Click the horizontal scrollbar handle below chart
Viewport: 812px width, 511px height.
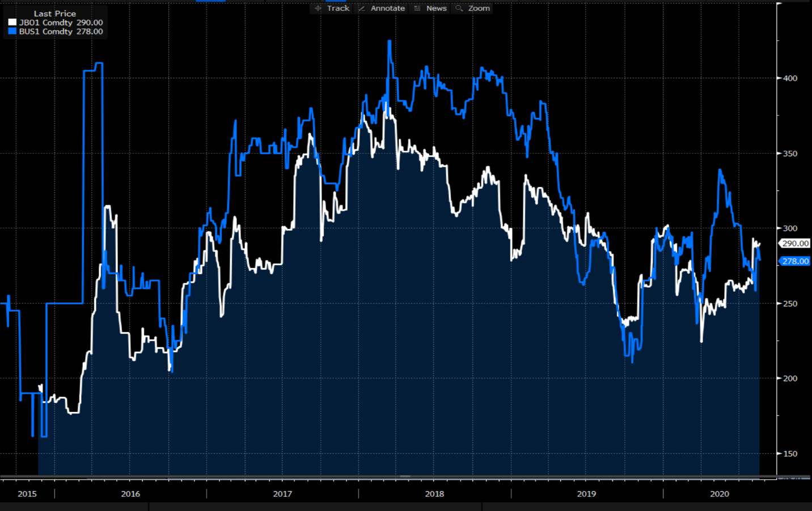[405, 476]
